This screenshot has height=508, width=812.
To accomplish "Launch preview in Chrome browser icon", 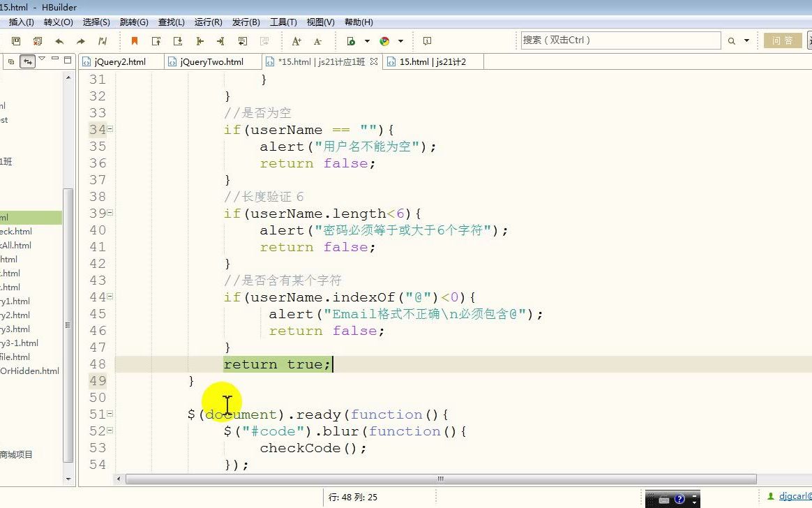I will click(x=383, y=40).
